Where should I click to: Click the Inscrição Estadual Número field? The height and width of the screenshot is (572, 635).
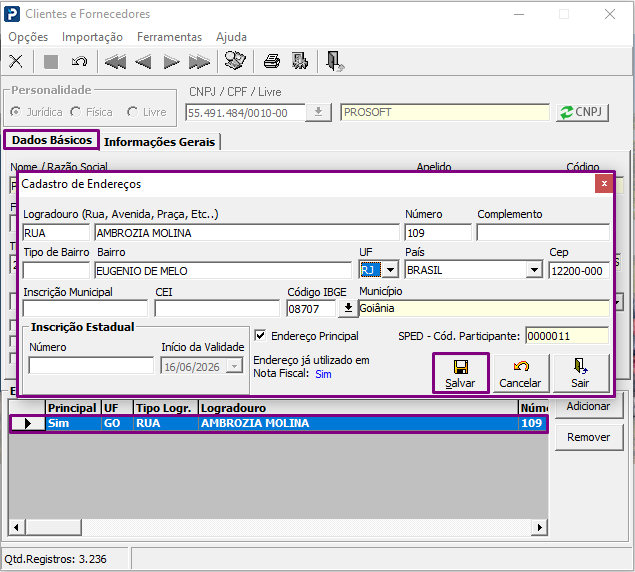[91, 366]
